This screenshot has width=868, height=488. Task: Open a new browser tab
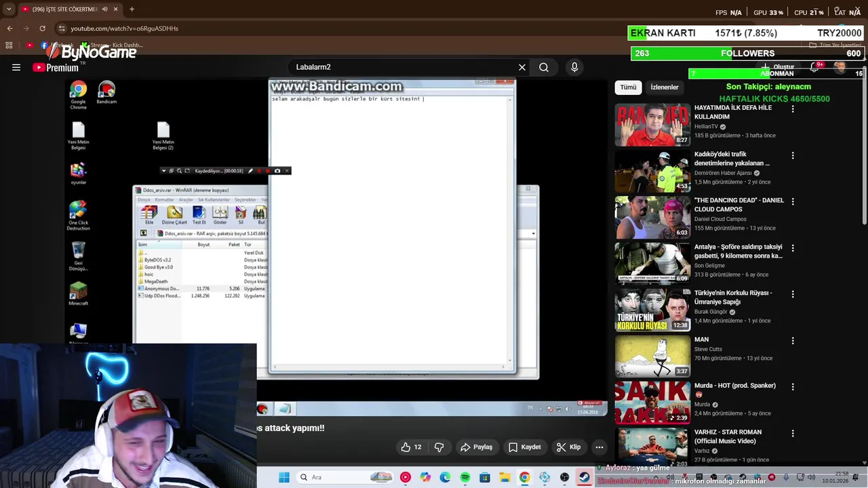click(132, 9)
